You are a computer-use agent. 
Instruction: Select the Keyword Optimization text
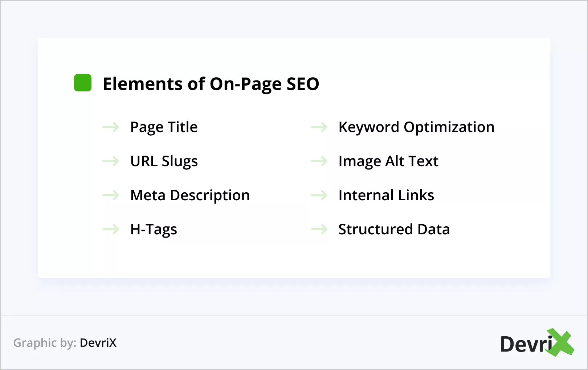point(416,127)
